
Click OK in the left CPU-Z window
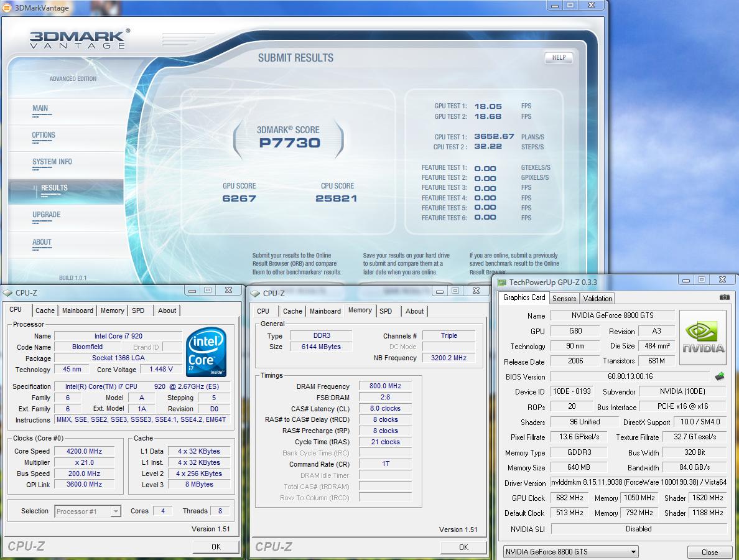point(216,547)
